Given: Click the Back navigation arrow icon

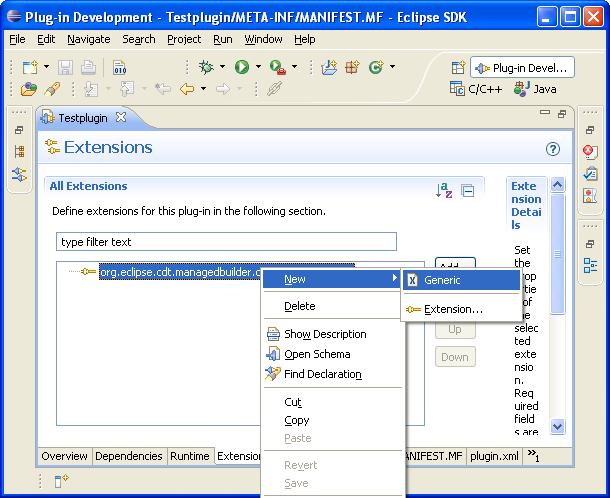Looking at the screenshot, I should click(x=187, y=89).
